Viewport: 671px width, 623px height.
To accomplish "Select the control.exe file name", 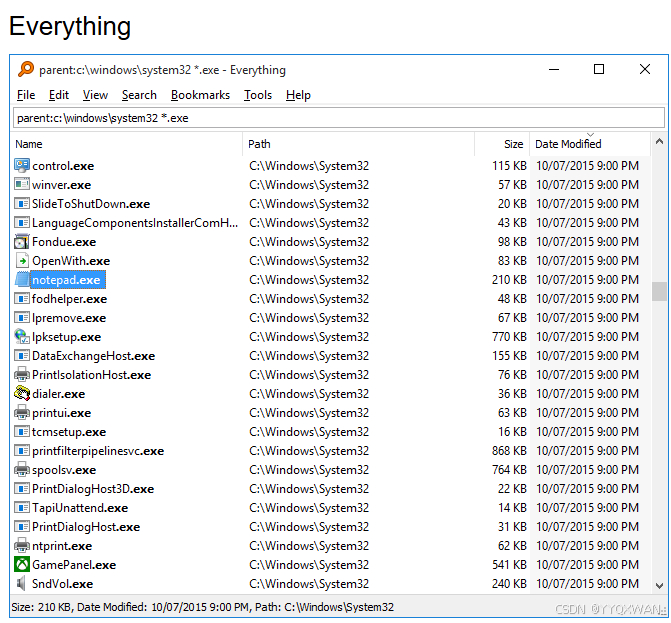I will point(63,166).
